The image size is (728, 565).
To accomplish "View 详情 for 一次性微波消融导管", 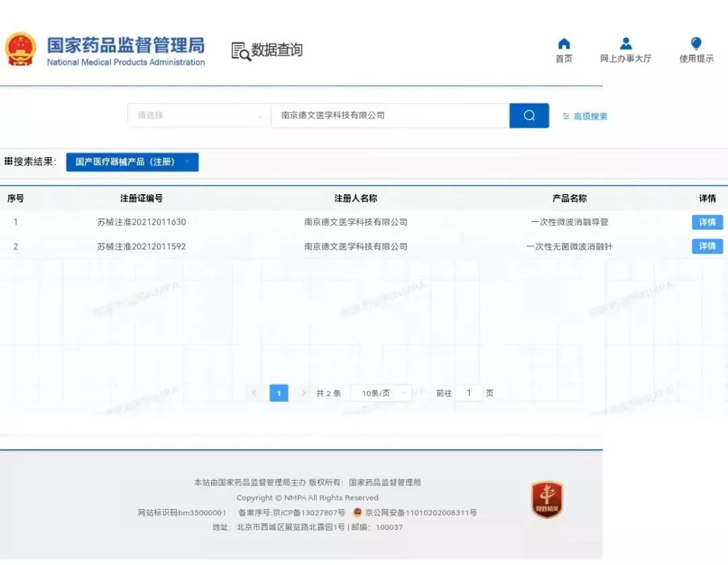I will (x=706, y=222).
